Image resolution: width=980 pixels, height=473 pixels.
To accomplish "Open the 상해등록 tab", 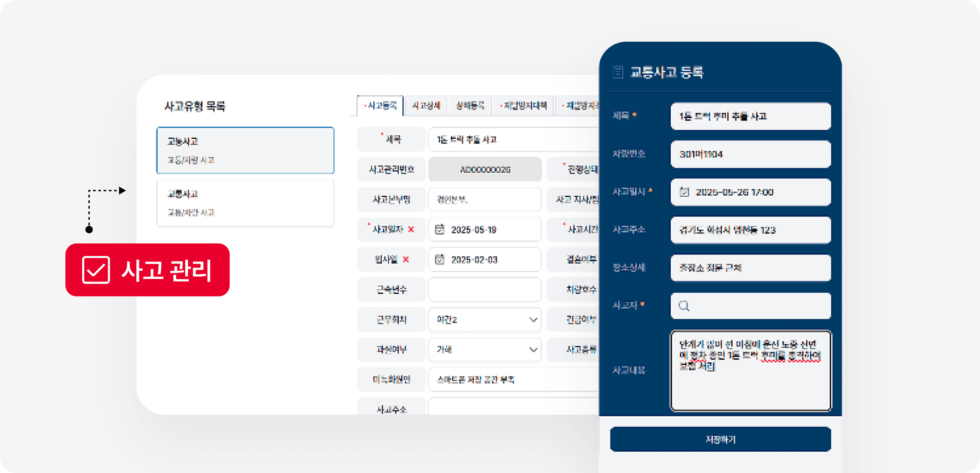I will (470, 106).
